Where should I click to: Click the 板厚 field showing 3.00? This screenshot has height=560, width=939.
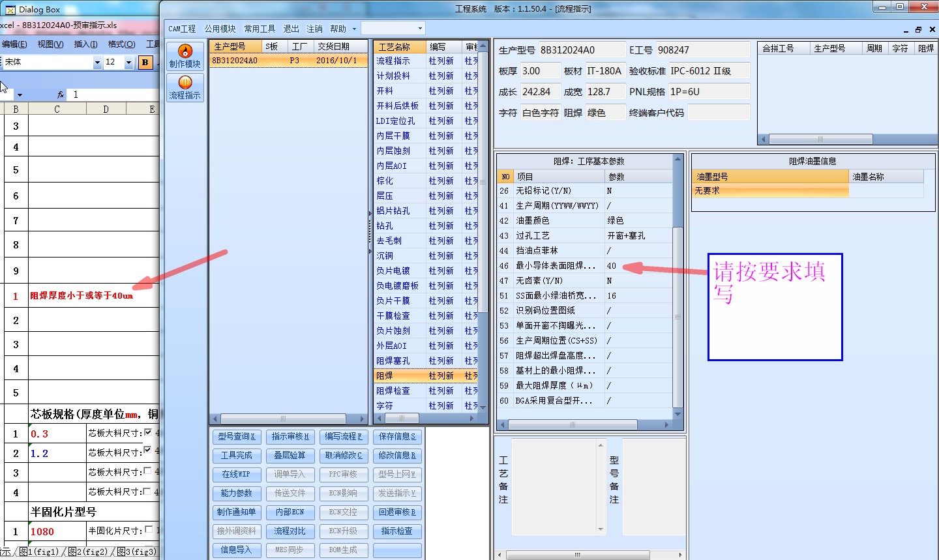tap(540, 71)
